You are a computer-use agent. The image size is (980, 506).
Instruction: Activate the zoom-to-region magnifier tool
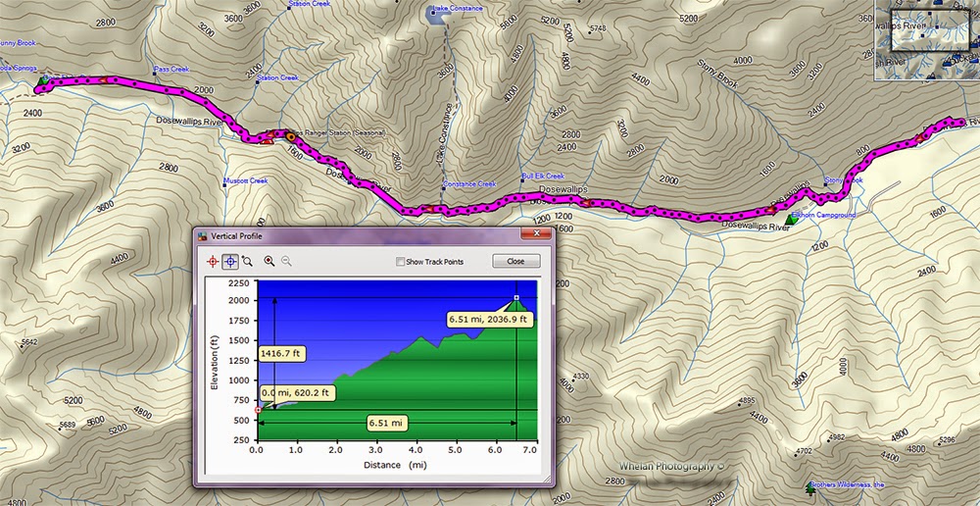(x=248, y=261)
